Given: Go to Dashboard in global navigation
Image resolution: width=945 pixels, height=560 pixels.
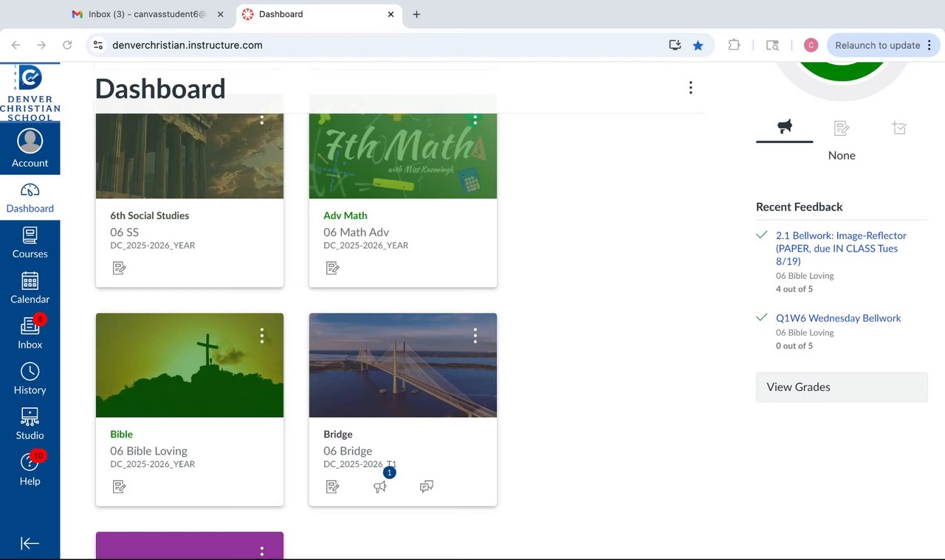Looking at the screenshot, I should click(30, 198).
